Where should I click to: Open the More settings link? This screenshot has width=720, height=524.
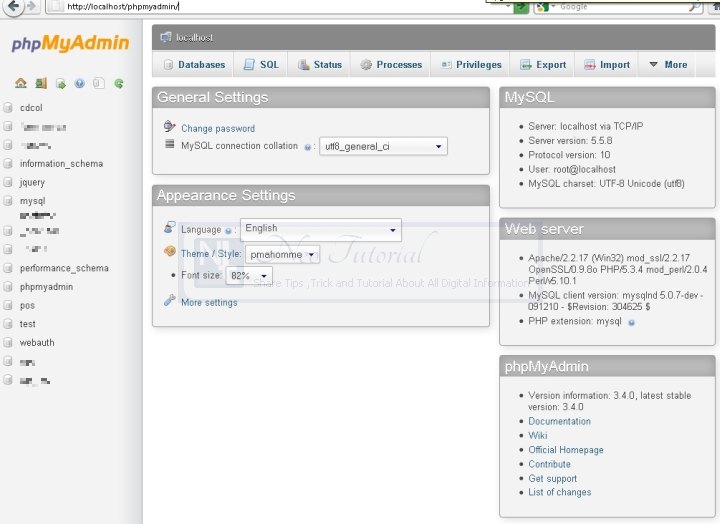[209, 303]
